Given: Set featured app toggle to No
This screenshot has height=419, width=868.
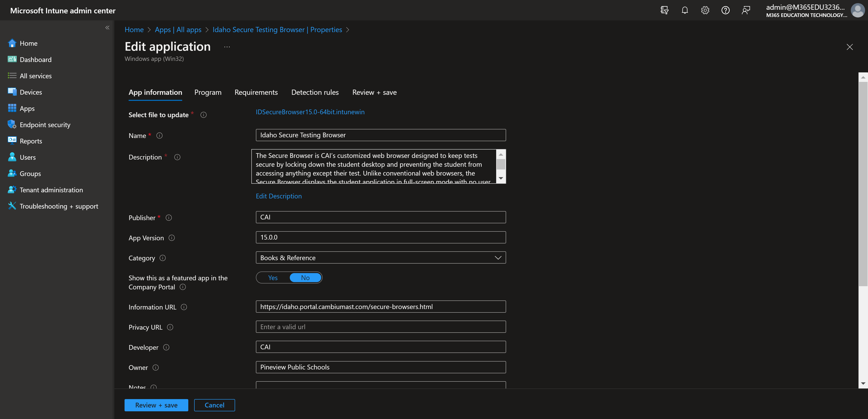Looking at the screenshot, I should point(305,278).
